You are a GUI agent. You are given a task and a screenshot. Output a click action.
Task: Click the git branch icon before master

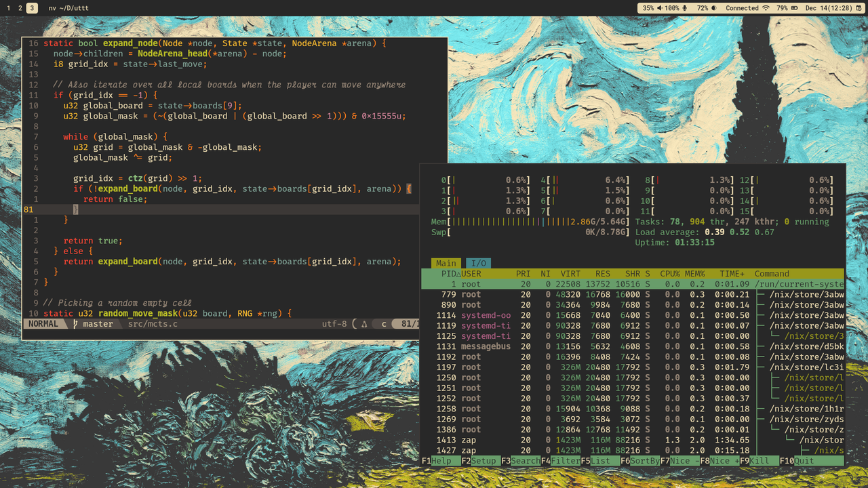coord(77,323)
